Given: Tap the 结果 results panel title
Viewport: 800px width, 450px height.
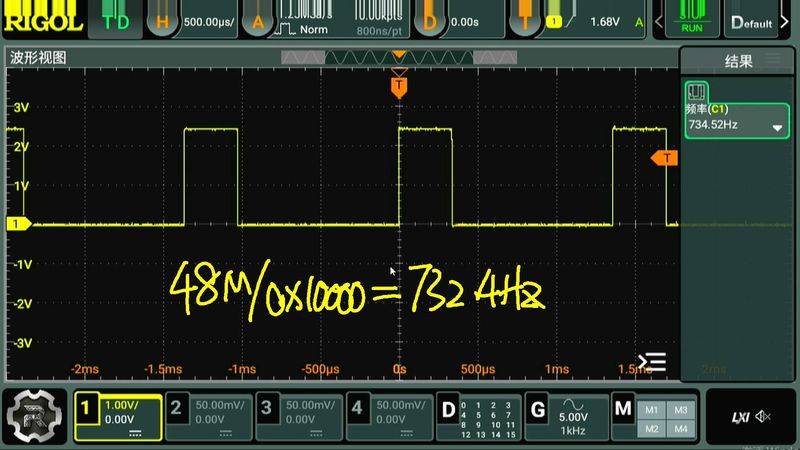Looking at the screenshot, I should [x=738, y=62].
